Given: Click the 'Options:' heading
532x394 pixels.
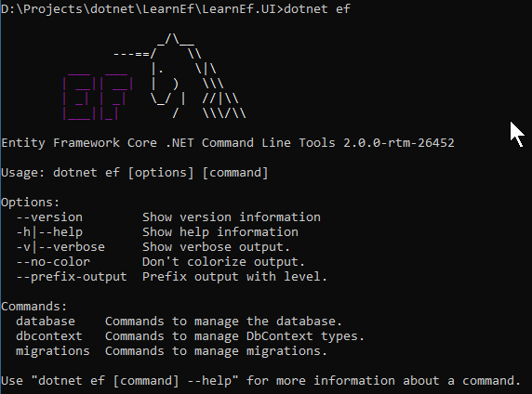Looking at the screenshot, I should click(31, 203).
